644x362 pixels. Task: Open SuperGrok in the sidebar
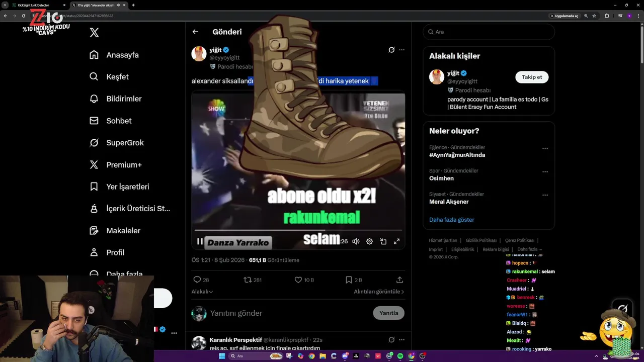click(117, 143)
